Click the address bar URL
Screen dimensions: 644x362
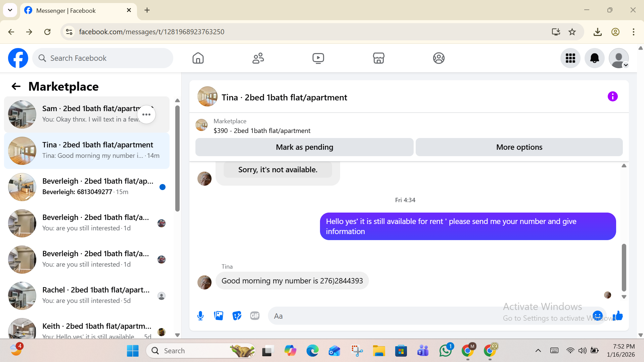(151, 32)
